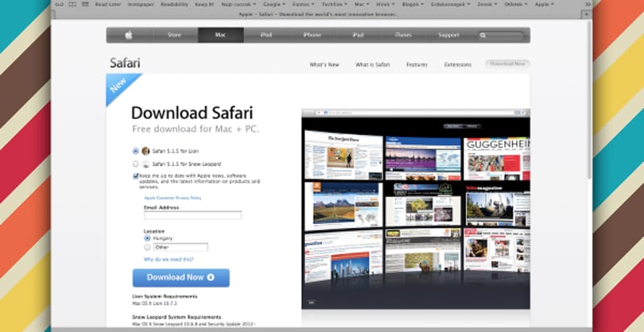Open the iPhone tab in Apple navigation
The height and width of the screenshot is (332, 644).
coord(312,35)
